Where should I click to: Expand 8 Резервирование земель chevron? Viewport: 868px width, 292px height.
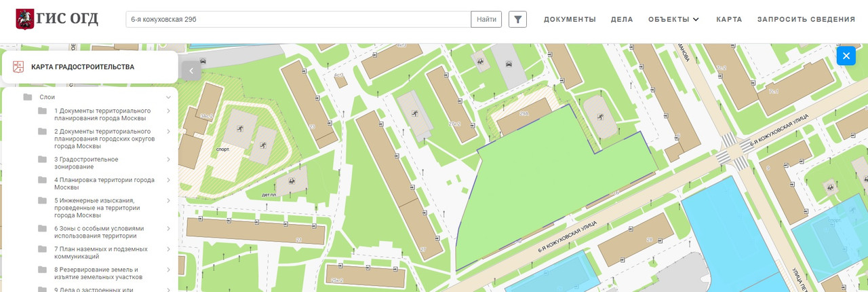click(168, 270)
